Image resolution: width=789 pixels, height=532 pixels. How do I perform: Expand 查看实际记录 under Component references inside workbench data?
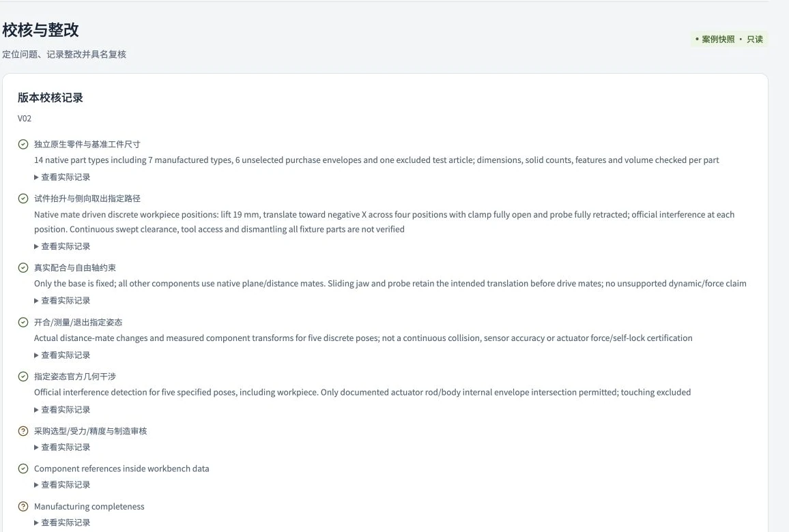pos(62,485)
